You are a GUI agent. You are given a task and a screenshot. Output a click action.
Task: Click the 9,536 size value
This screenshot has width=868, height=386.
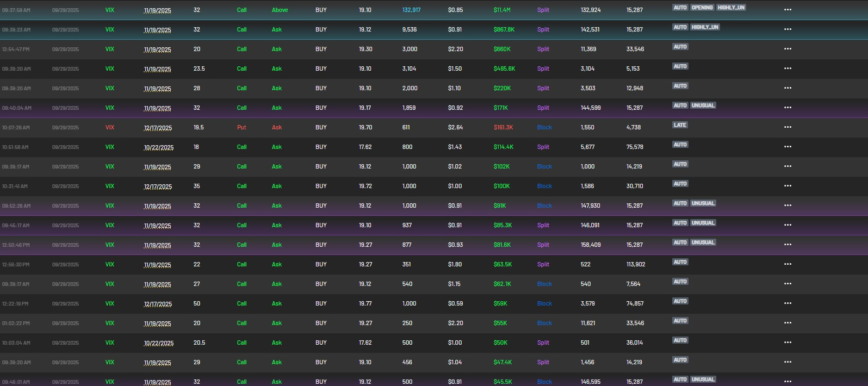[x=410, y=29]
